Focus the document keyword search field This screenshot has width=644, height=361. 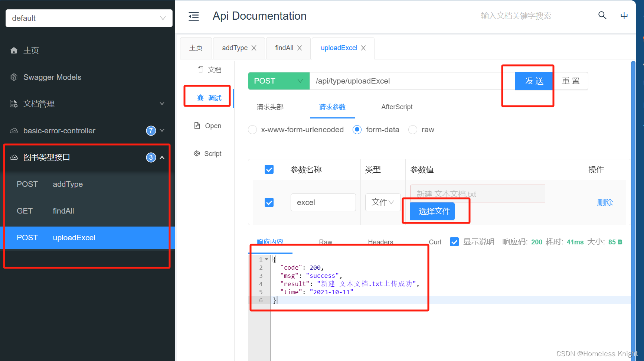tap(539, 16)
